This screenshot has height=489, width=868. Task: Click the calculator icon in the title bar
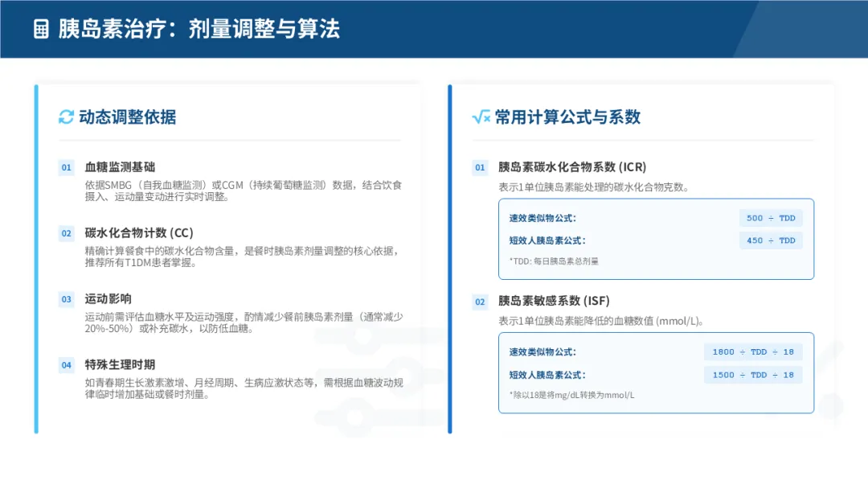(x=41, y=29)
